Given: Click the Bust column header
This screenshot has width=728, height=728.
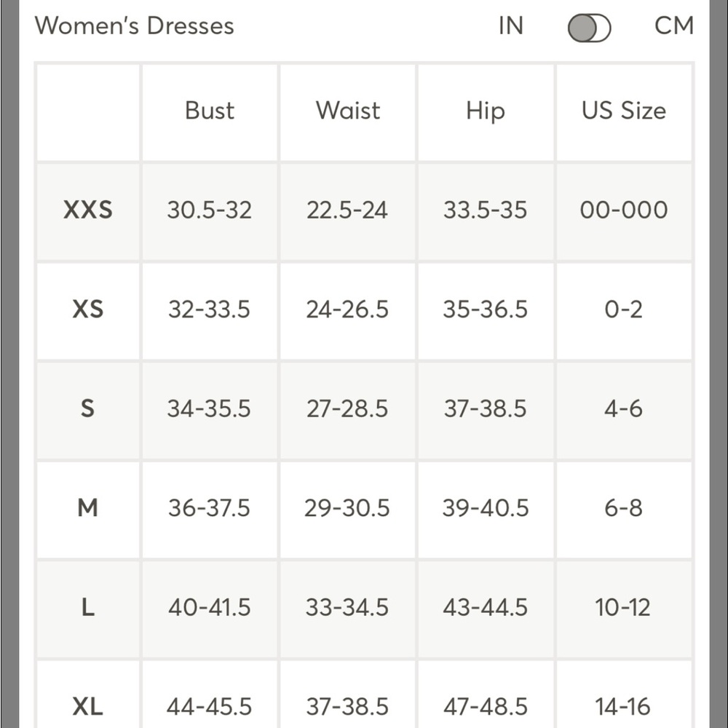Looking at the screenshot, I should coord(210,111).
